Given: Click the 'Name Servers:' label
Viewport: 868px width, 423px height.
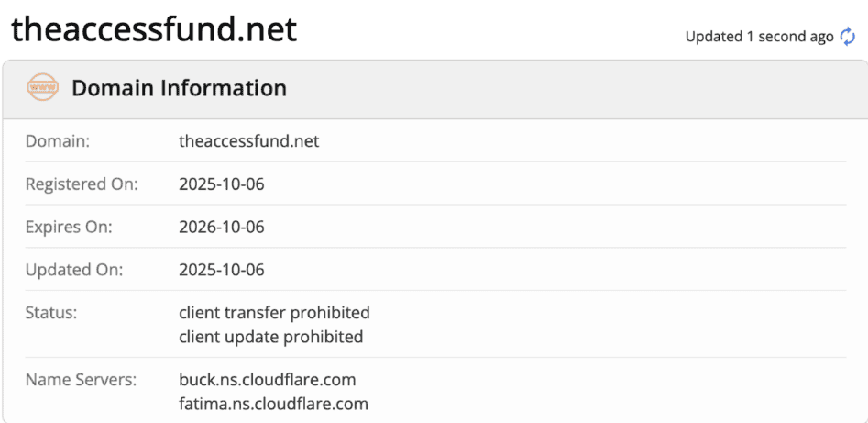Looking at the screenshot, I should pos(81,379).
